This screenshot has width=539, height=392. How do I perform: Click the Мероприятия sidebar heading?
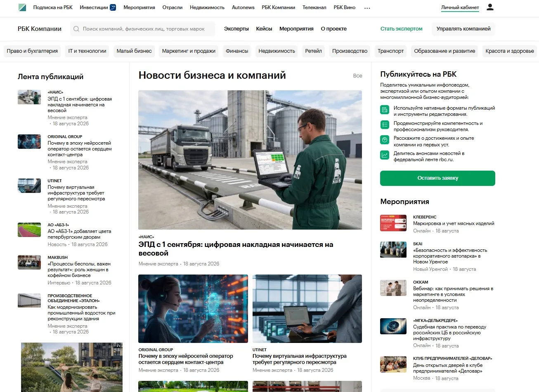[404, 202]
